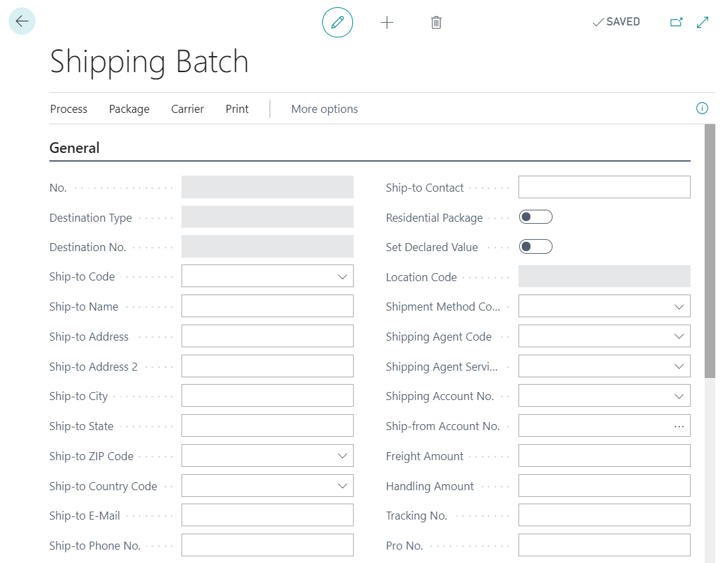This screenshot has height=563, width=728.
Task: Click the back arrow button
Action: tap(22, 21)
